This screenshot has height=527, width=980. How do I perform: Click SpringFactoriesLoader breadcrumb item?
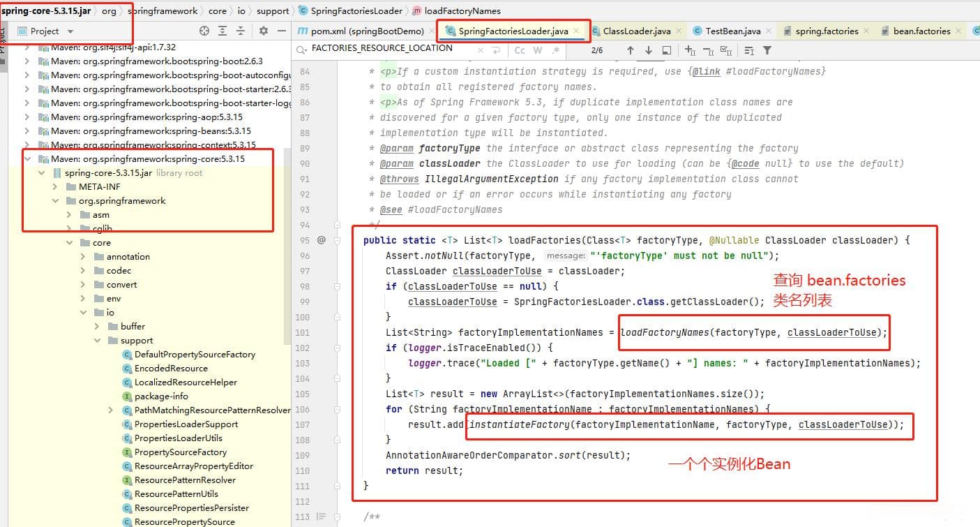[x=350, y=10]
